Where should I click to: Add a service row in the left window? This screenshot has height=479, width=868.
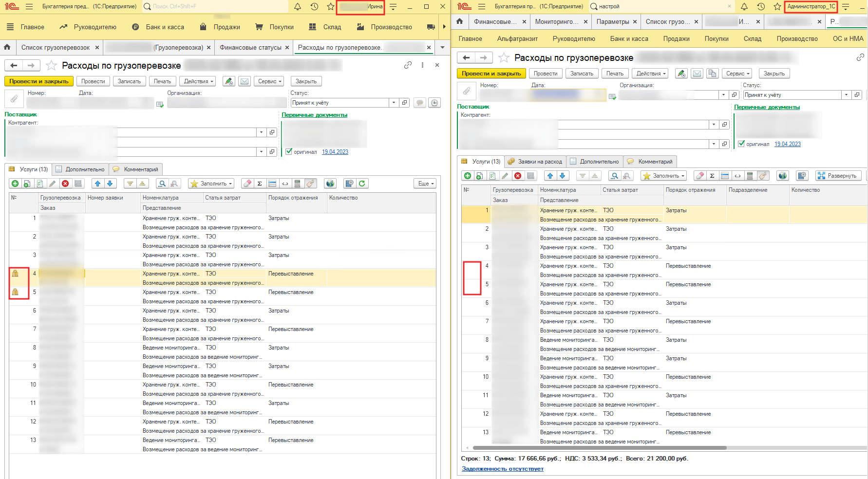(x=15, y=184)
